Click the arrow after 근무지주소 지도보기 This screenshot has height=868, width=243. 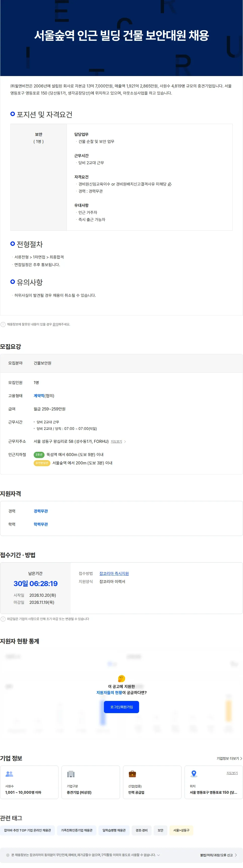(125, 441)
